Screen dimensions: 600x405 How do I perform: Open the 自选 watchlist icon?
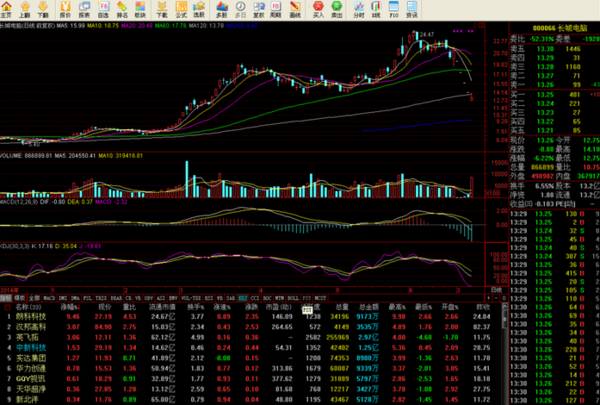point(106,12)
